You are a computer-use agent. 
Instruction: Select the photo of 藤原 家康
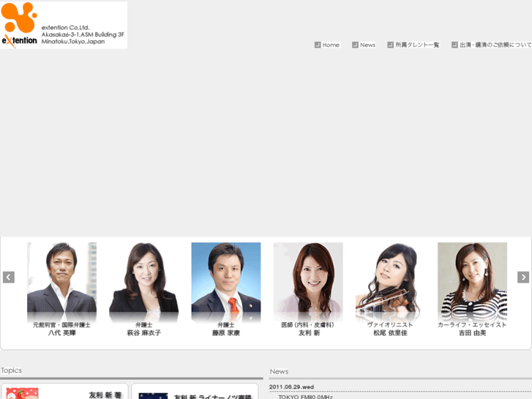click(x=226, y=281)
